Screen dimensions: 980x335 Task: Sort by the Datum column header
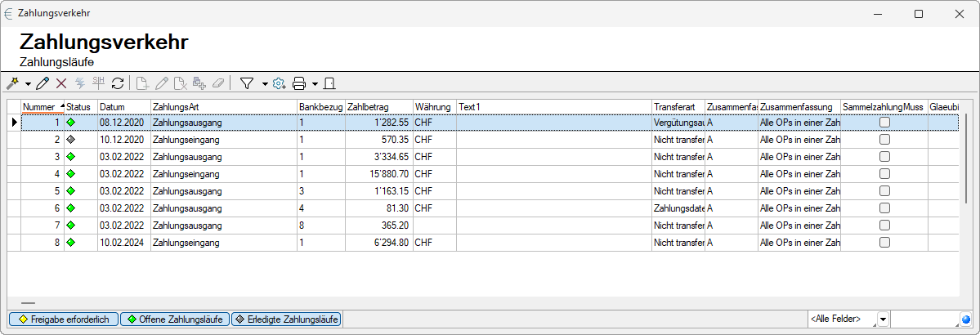pyautogui.click(x=123, y=106)
